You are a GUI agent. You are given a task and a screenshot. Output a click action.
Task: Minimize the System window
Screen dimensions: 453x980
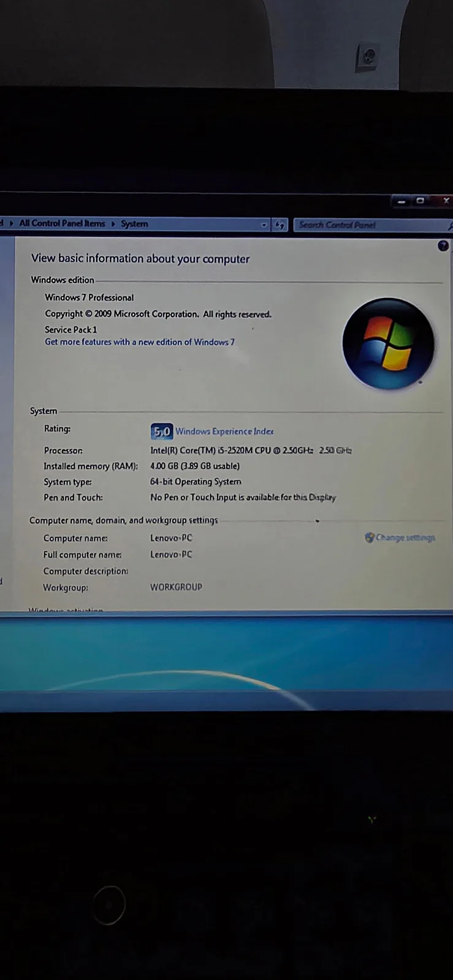(402, 200)
